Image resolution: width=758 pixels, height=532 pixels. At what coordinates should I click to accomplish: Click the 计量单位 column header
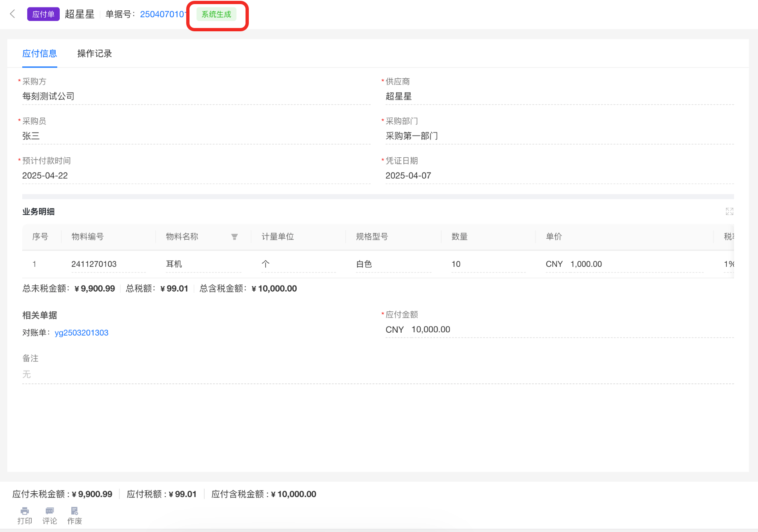tap(278, 237)
